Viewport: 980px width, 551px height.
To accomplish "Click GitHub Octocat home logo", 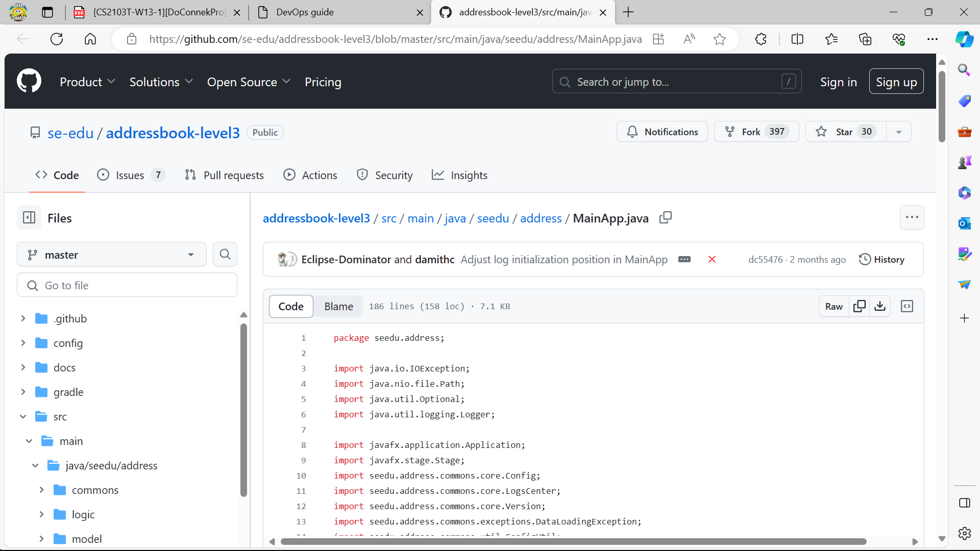I will (29, 82).
